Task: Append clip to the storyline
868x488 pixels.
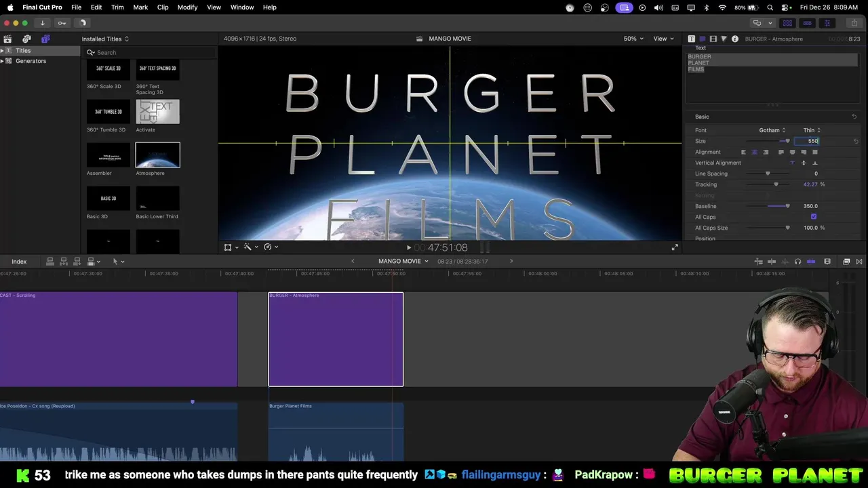Action: pyautogui.click(x=77, y=261)
